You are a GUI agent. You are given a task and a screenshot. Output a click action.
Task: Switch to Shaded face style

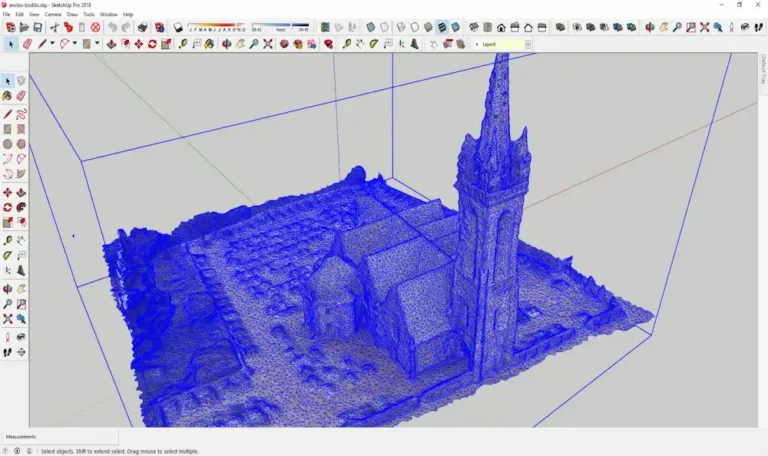click(429, 27)
